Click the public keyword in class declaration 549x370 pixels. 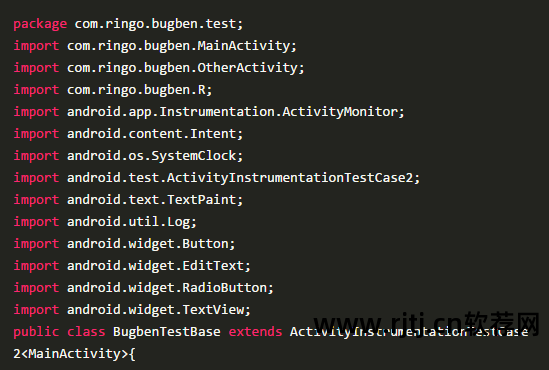(36, 332)
